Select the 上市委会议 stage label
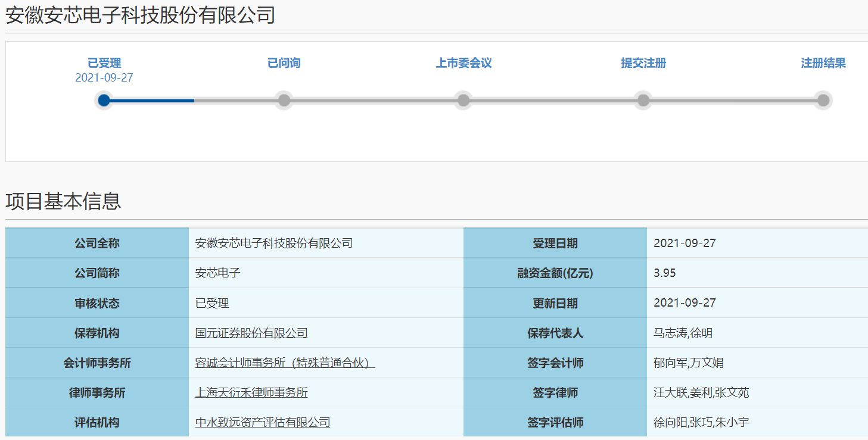Screen dimensions: 868x440 point(464,63)
